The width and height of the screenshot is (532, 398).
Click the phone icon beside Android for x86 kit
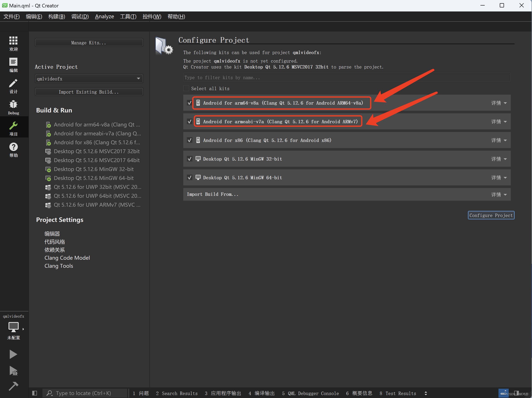pyautogui.click(x=198, y=140)
